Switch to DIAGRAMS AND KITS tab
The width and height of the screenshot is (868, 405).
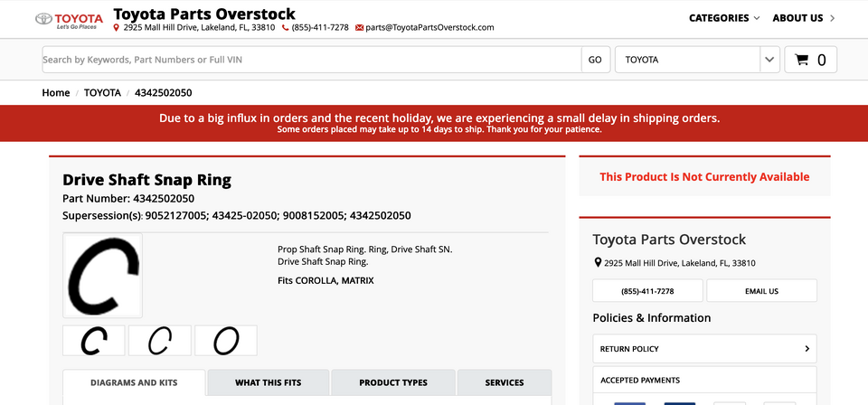pyautogui.click(x=134, y=382)
